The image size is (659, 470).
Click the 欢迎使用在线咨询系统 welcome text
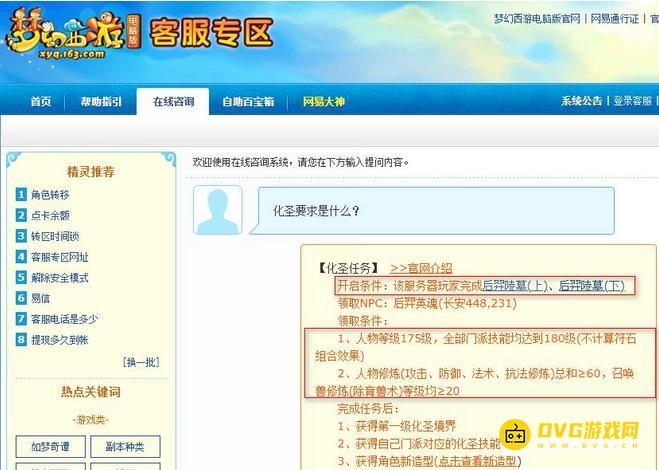tap(301, 162)
